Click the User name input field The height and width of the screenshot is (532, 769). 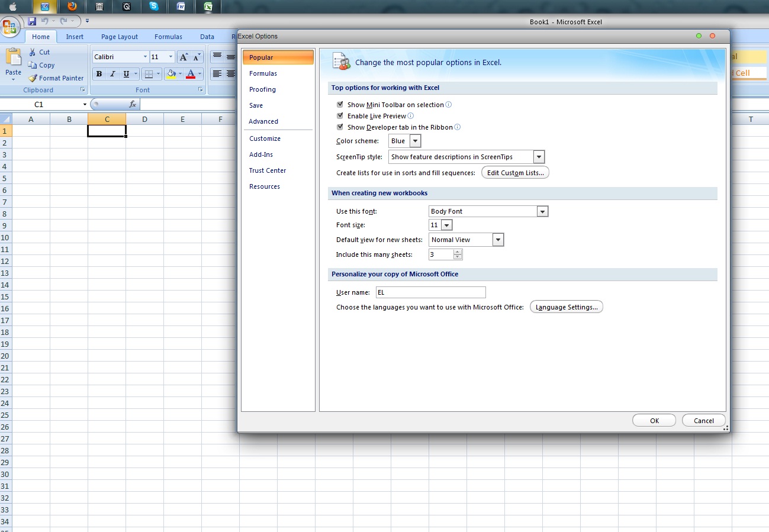click(x=431, y=292)
